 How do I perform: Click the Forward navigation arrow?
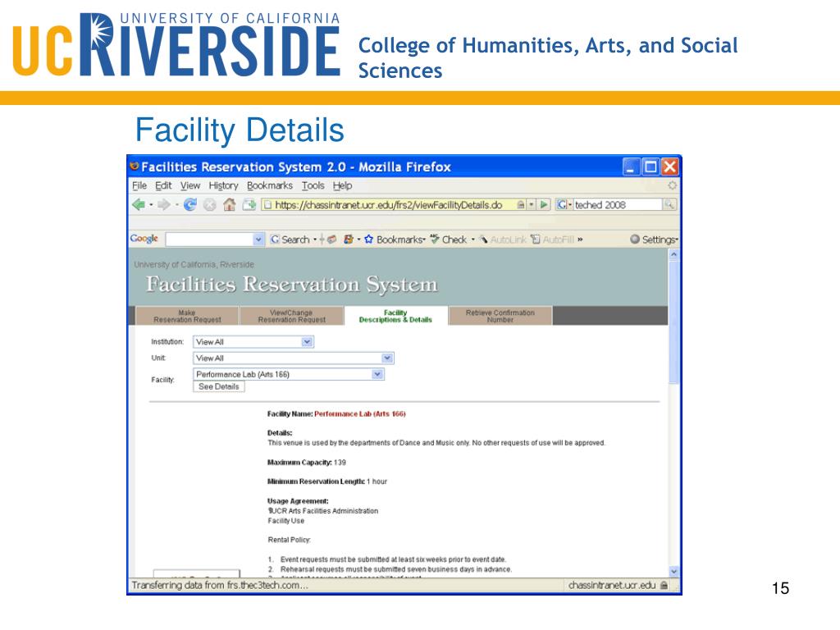[x=164, y=204]
